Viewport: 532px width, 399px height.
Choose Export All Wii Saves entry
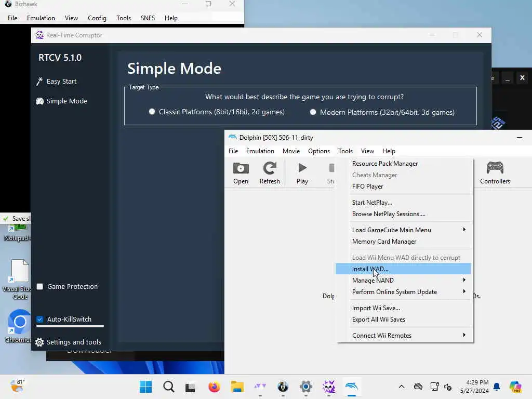point(404,320)
